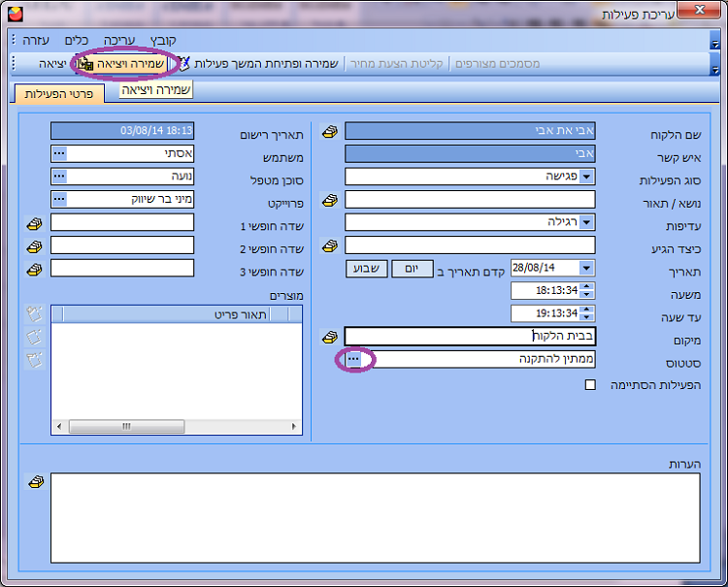Click שם הלקוח field showing אבי את אבי

tap(470, 131)
